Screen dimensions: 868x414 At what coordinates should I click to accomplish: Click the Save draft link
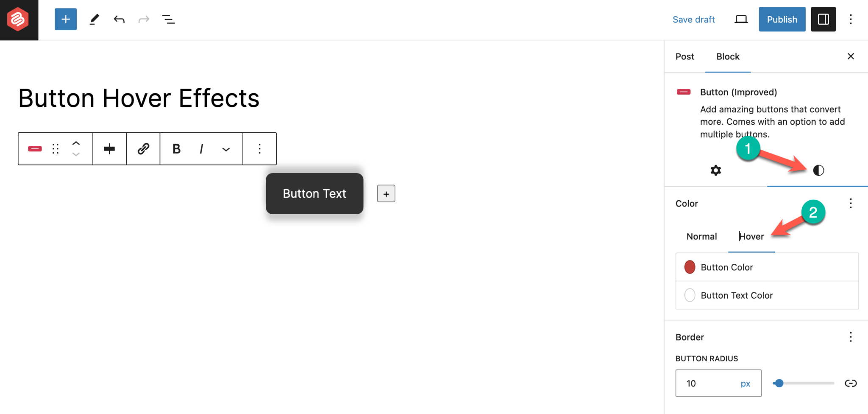click(693, 19)
